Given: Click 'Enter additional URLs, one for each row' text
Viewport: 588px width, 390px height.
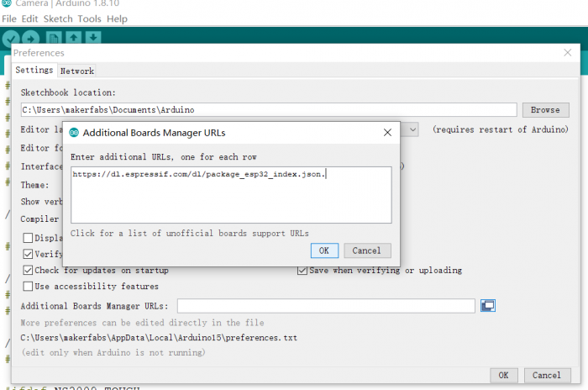Looking at the screenshot, I should pos(164,157).
